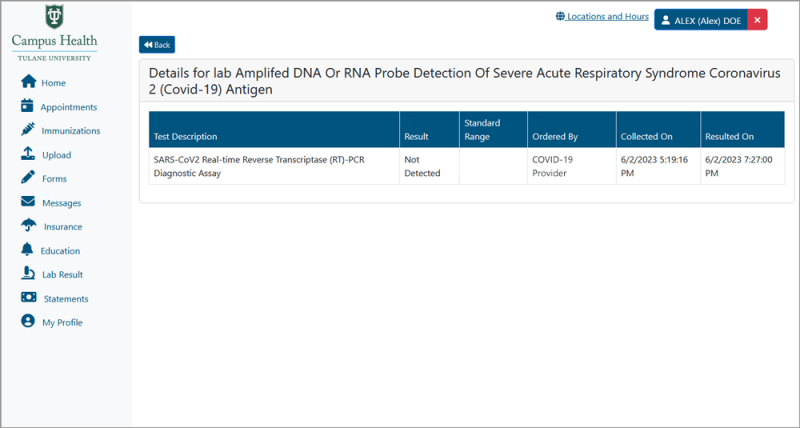Click the Statements money icon
The image size is (800, 428).
click(29, 297)
